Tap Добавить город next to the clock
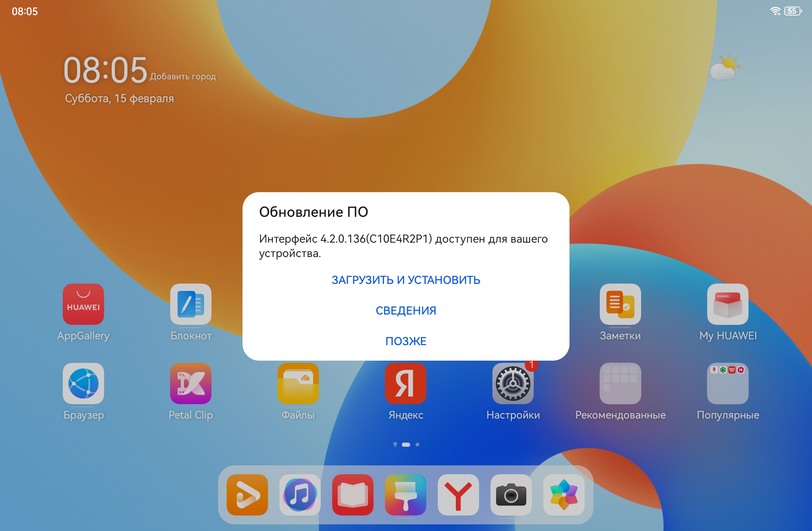This screenshot has width=812, height=531. pos(183,76)
